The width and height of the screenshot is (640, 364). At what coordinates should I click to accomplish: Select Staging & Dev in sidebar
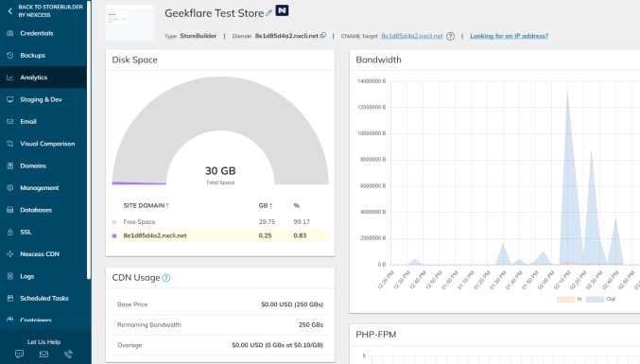(x=41, y=99)
